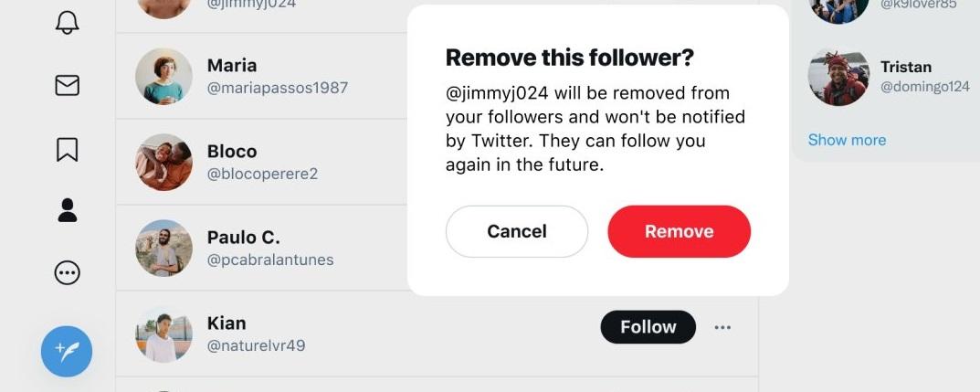980x392 pixels.
Task: Open Messages envelope icon in sidebar
Action: (68, 85)
